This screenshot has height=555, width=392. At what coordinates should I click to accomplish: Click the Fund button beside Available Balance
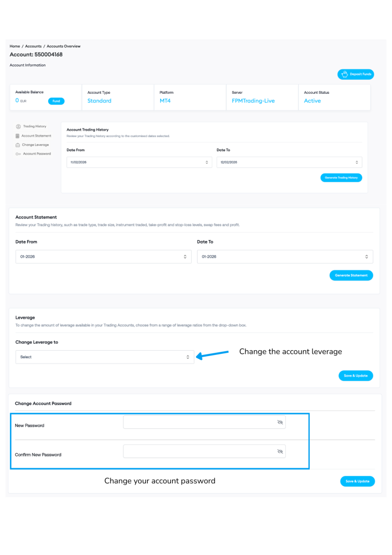(x=56, y=101)
